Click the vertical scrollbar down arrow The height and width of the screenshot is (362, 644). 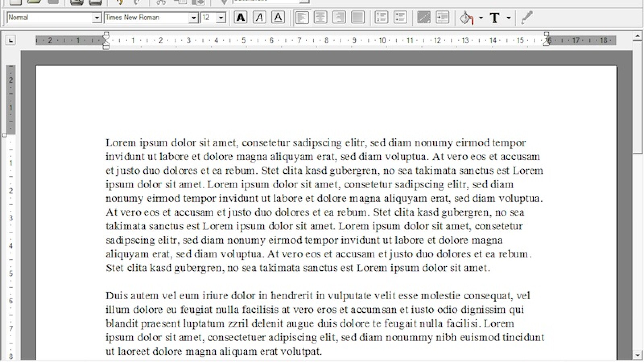637,356
